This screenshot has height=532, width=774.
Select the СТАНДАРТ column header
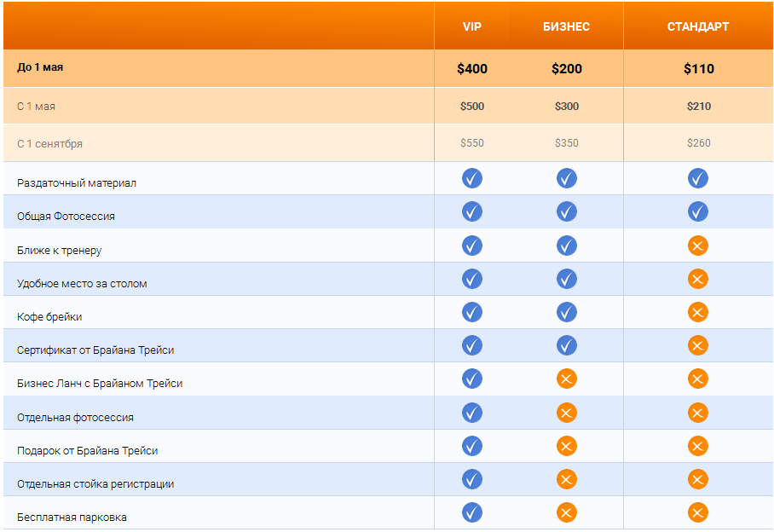[697, 26]
